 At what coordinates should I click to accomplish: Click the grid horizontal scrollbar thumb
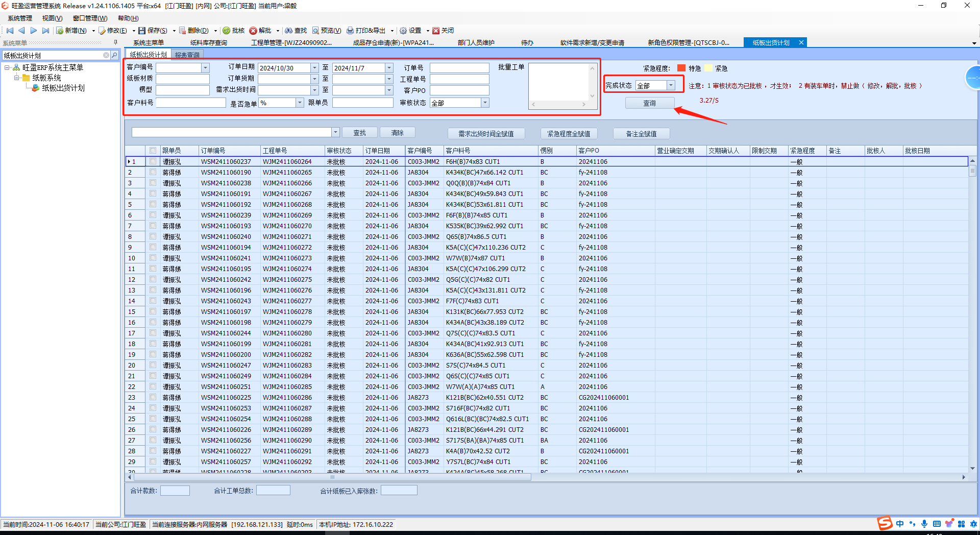pos(332,477)
